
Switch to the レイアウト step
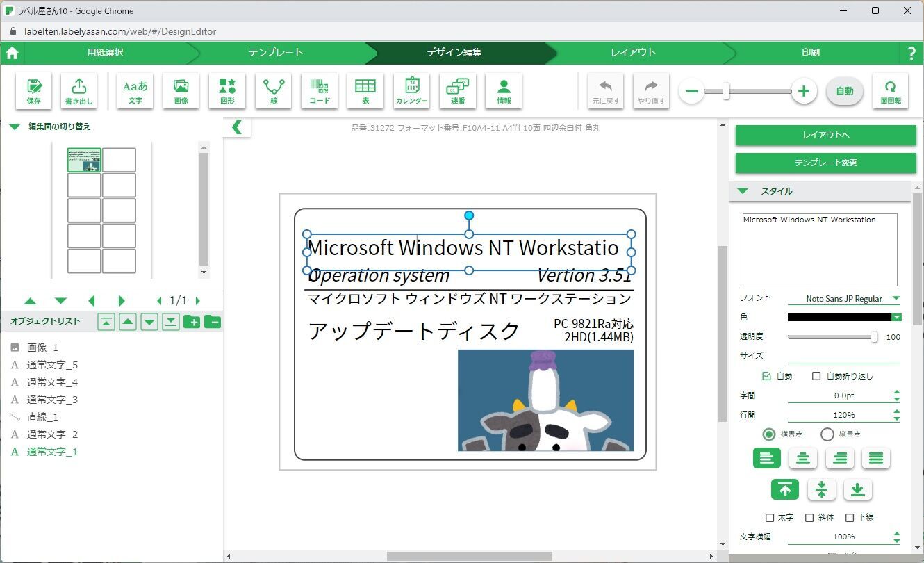pos(633,53)
